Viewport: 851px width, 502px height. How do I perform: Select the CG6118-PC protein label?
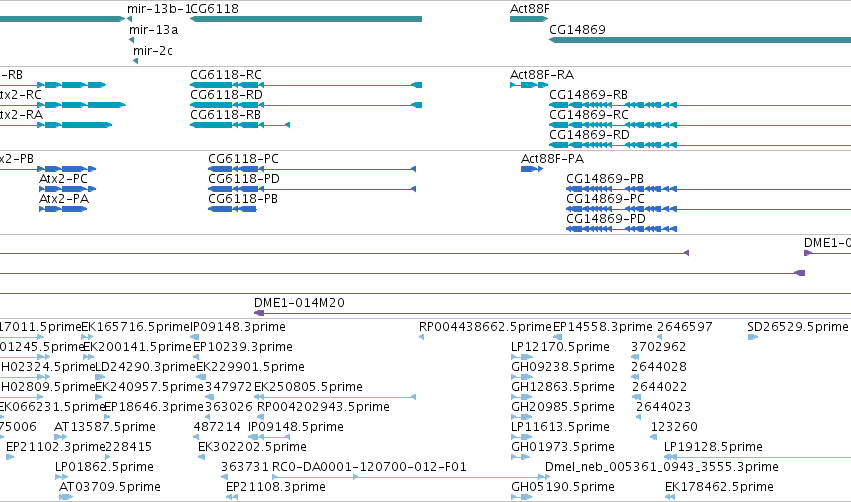coord(243,159)
